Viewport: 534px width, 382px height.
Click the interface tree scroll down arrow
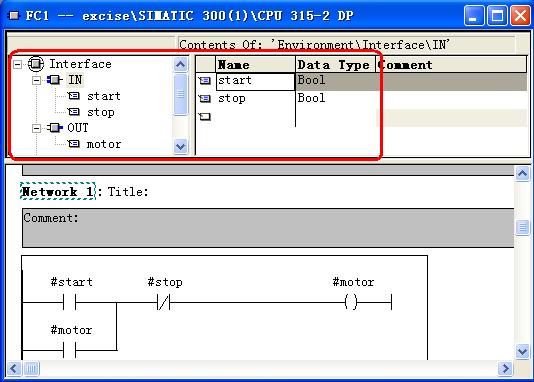(x=180, y=146)
